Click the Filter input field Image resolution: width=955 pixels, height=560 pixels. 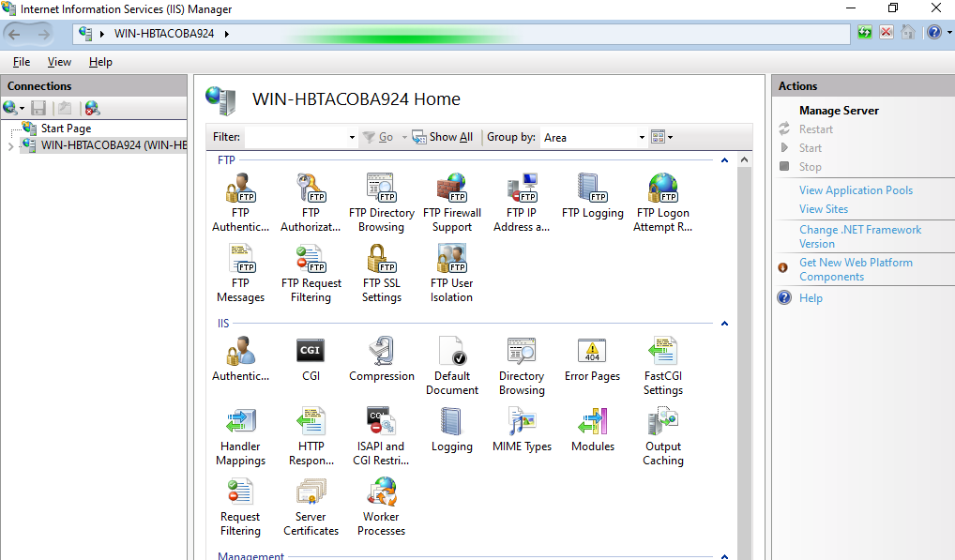(x=296, y=138)
